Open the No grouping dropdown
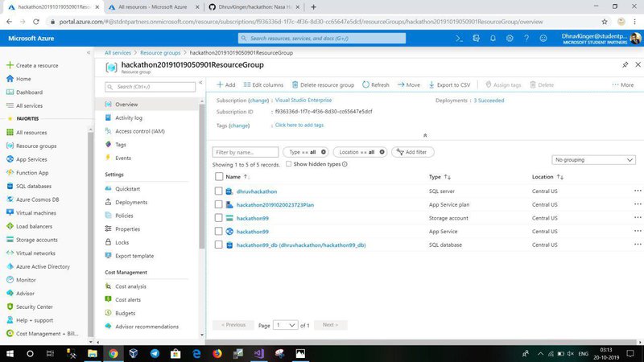 pyautogui.click(x=593, y=159)
